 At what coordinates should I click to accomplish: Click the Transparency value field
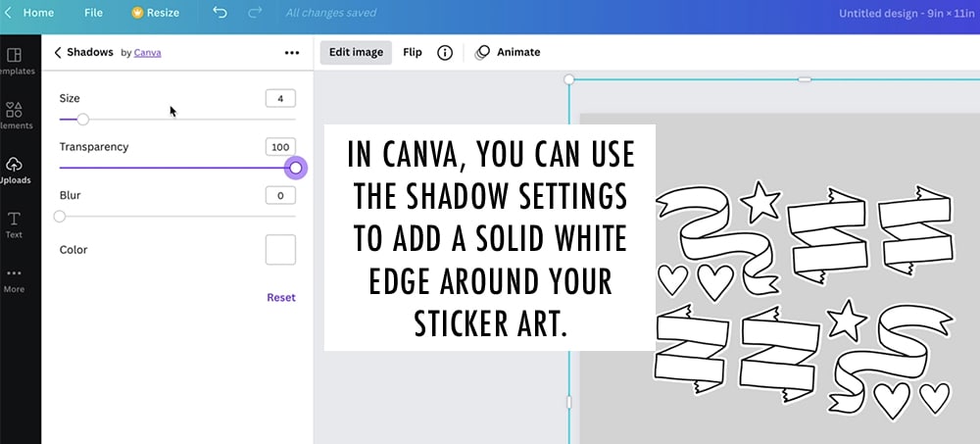tap(280, 147)
